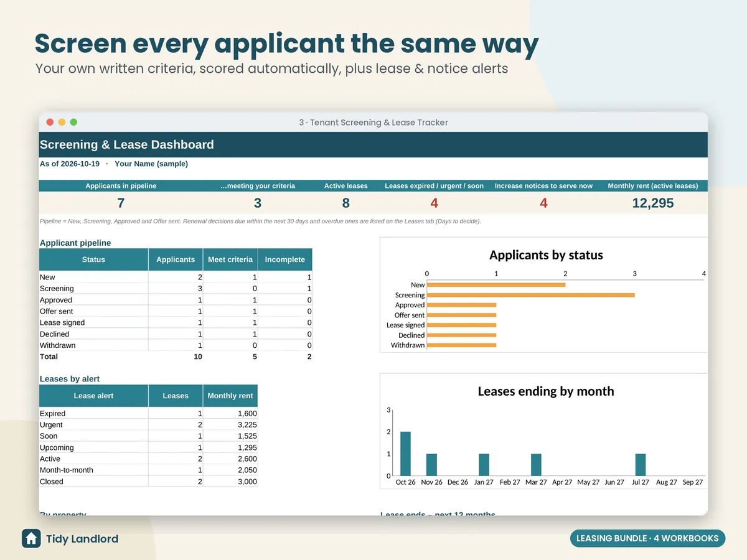Click the Applicants by status chart title
Screen dimensions: 747x560
(546, 254)
